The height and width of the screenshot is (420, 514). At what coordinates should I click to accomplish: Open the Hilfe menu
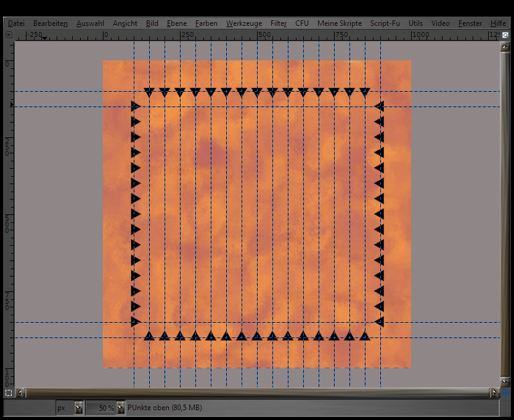(x=498, y=23)
